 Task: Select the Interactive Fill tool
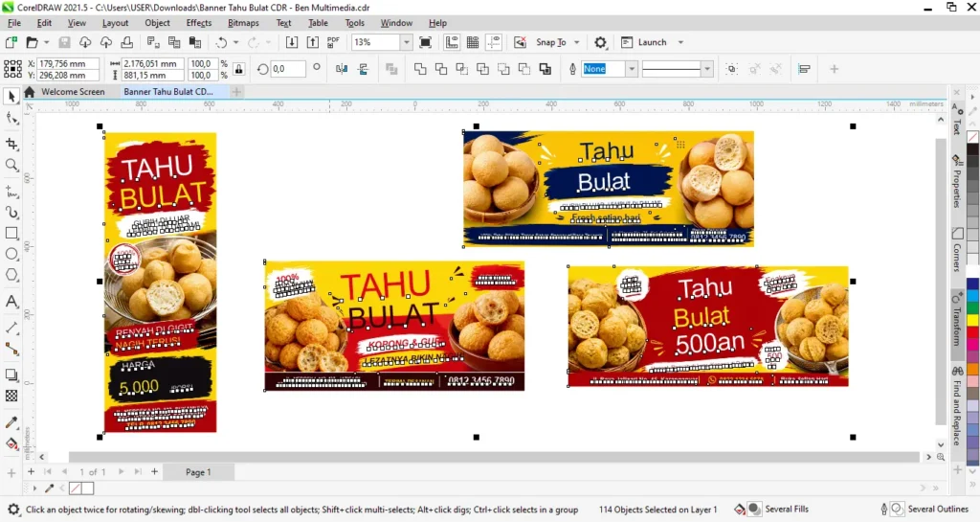[x=11, y=443]
